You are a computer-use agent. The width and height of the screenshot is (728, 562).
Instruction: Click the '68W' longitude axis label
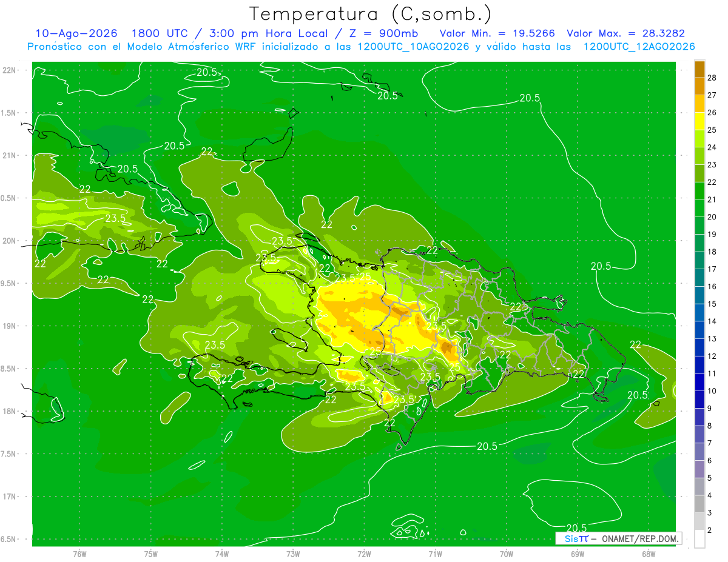(648, 554)
